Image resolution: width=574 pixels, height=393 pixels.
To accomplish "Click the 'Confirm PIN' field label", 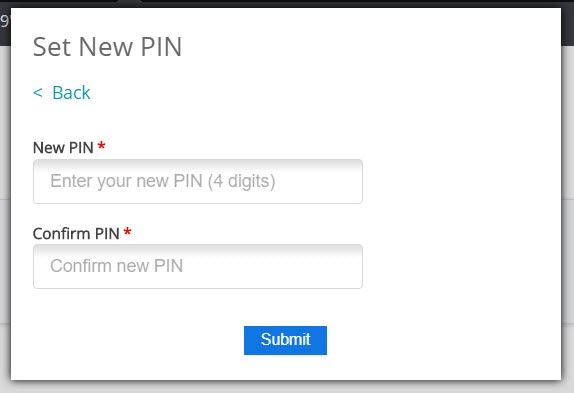I will [76, 233].
